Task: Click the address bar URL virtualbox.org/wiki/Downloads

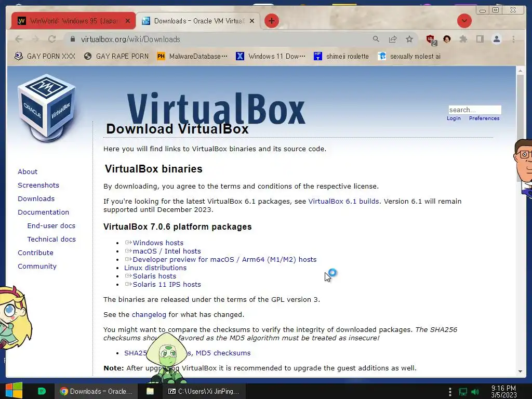Action: coord(130,39)
